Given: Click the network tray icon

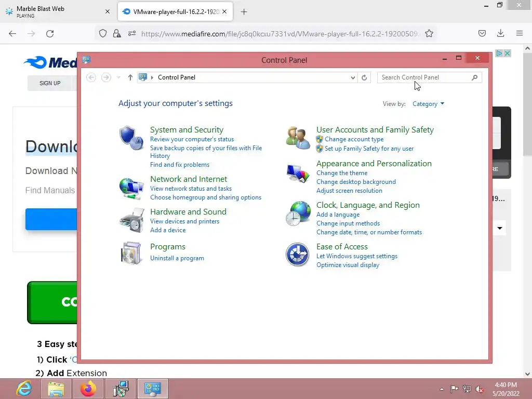Looking at the screenshot, I should pos(467,389).
